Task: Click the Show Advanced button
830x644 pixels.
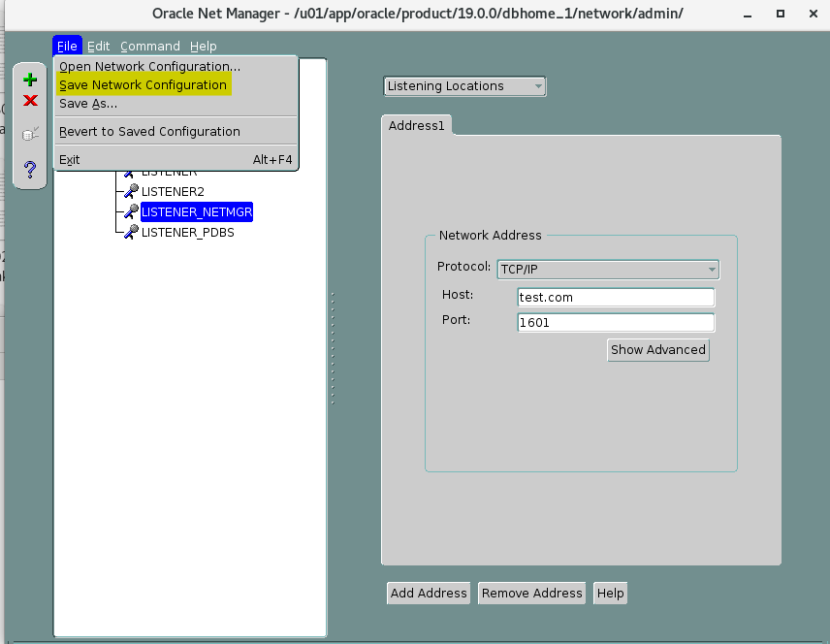Action: tap(658, 350)
